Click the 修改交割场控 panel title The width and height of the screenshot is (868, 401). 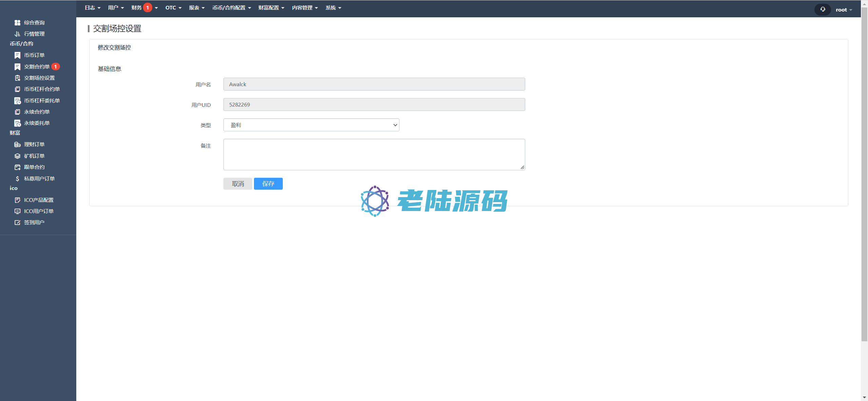point(114,47)
